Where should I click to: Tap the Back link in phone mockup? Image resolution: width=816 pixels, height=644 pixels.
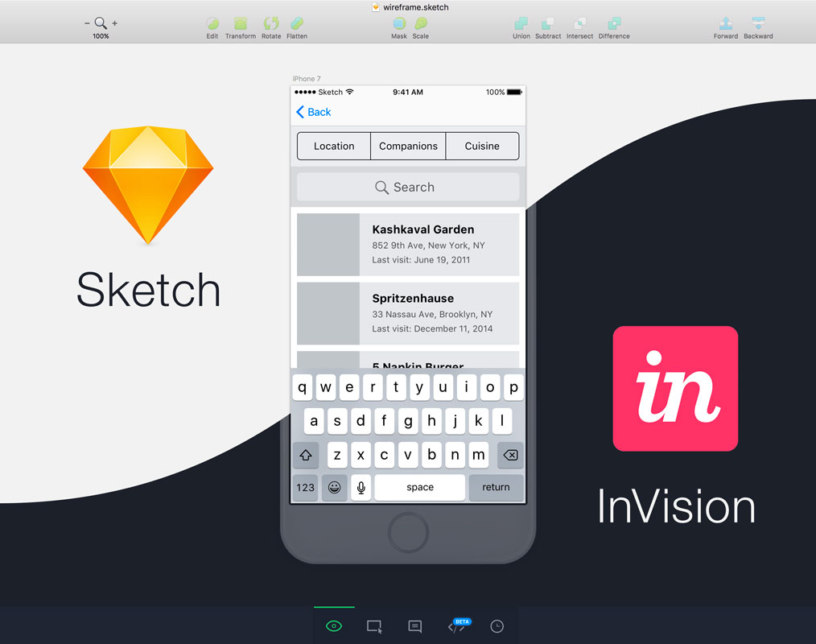point(314,112)
